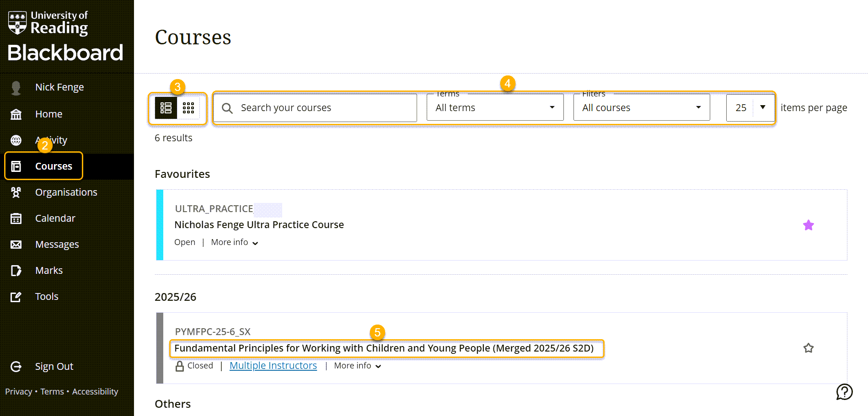Add Fundamental Principles course to favourites

(x=808, y=348)
